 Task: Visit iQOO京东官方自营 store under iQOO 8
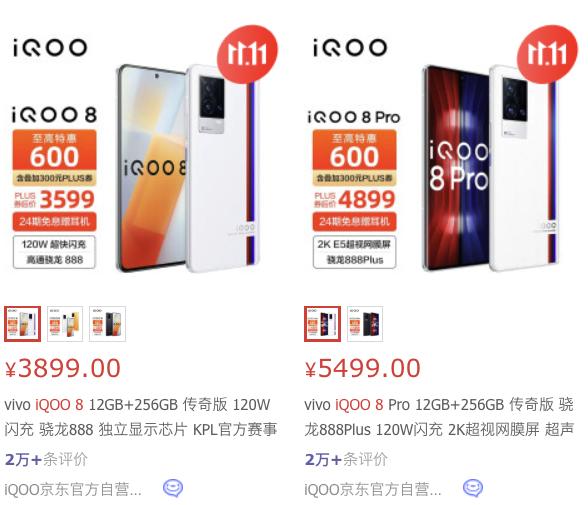click(x=73, y=489)
